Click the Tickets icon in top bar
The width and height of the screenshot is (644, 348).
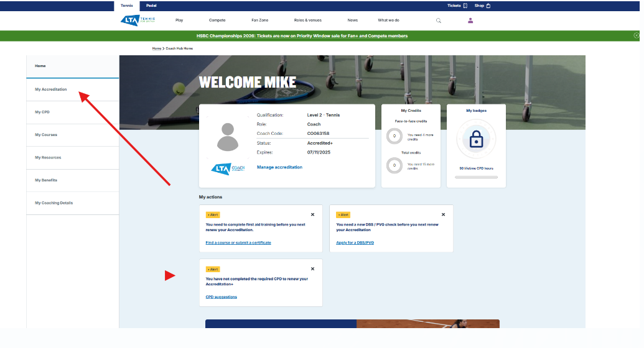coord(465,6)
